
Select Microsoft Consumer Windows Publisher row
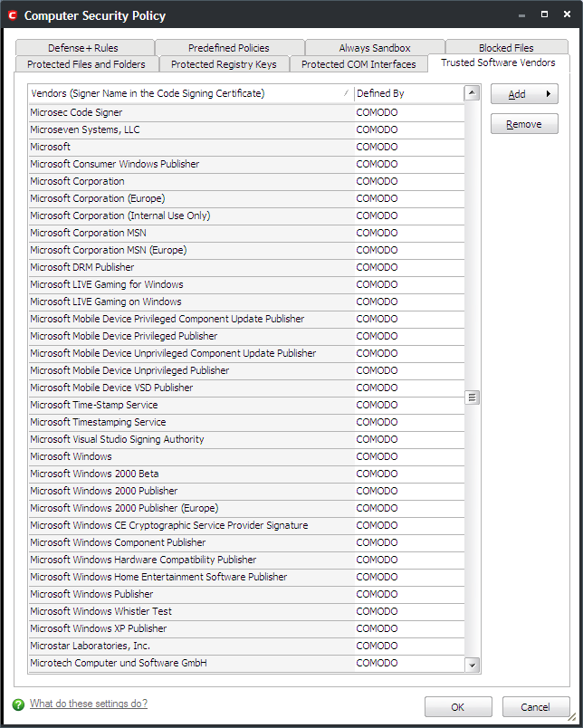click(x=246, y=164)
